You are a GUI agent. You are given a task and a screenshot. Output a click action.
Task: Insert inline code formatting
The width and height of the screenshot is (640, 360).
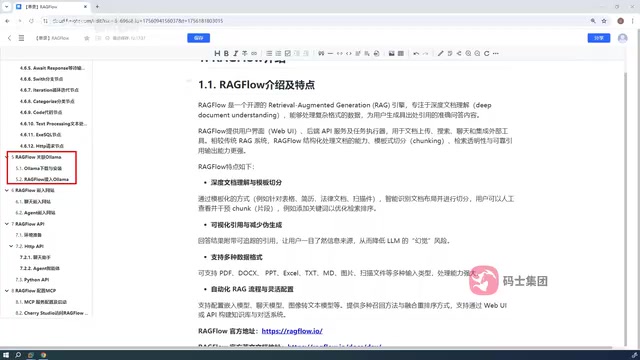(x=349, y=53)
